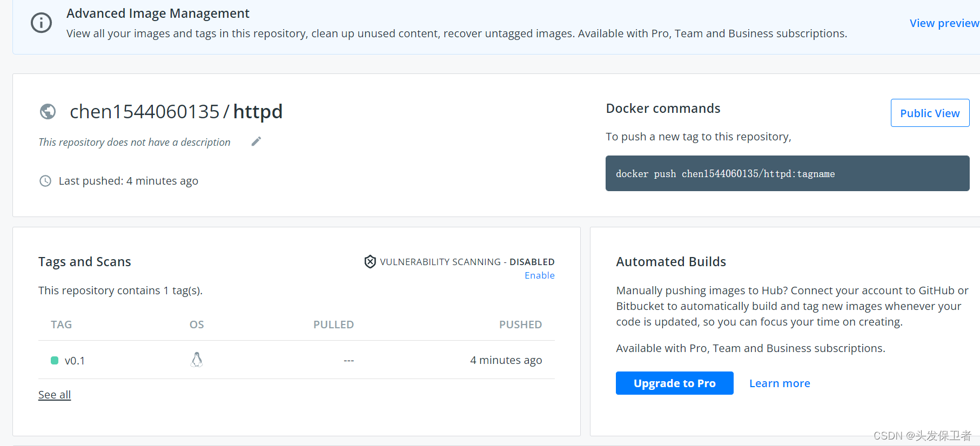Click the Advanced Image Management title
The width and height of the screenshot is (980, 446).
[158, 13]
